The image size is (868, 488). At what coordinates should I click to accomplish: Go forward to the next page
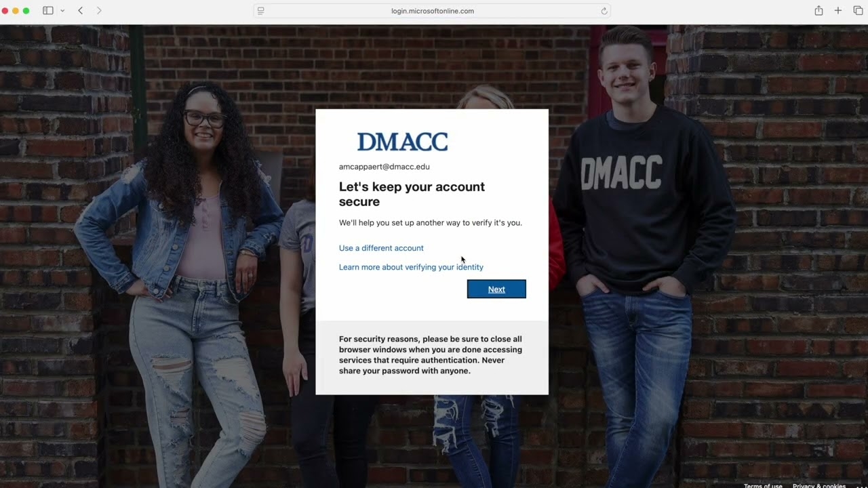pos(99,11)
